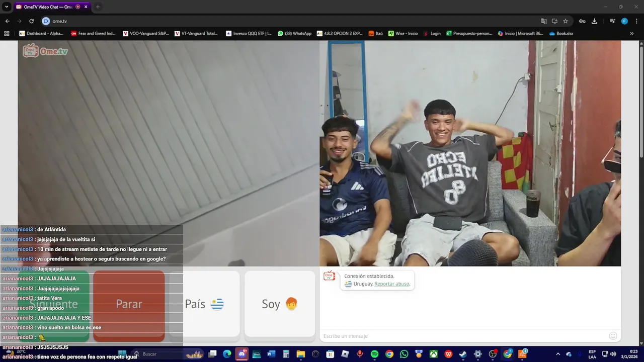Click the stranger's webcam video

[470, 153]
